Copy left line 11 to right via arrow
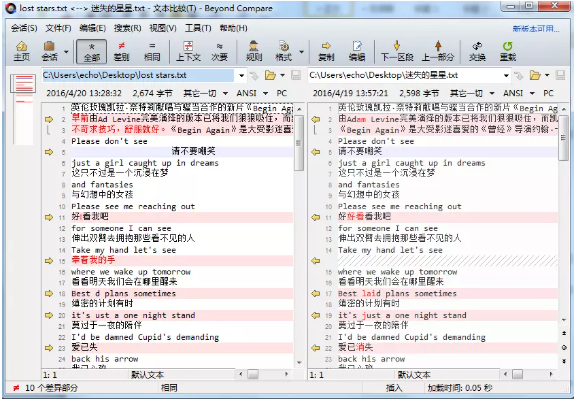The width and height of the screenshot is (575, 400). coord(49,217)
